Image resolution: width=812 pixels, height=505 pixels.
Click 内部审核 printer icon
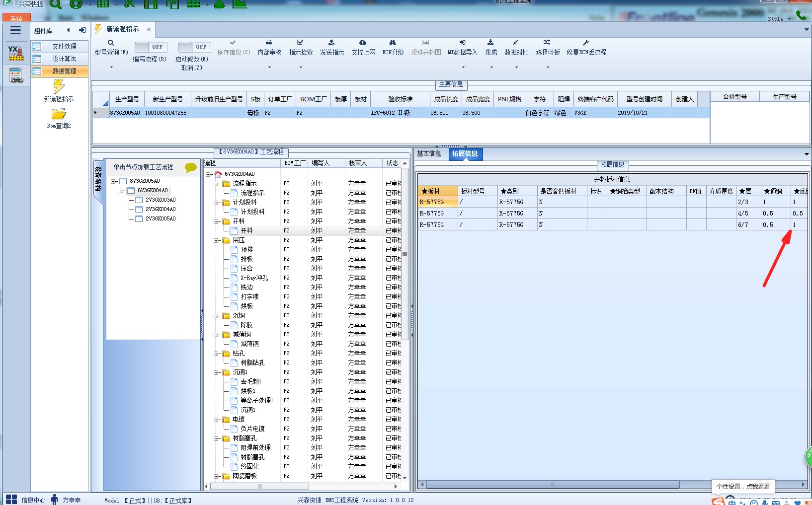click(269, 43)
